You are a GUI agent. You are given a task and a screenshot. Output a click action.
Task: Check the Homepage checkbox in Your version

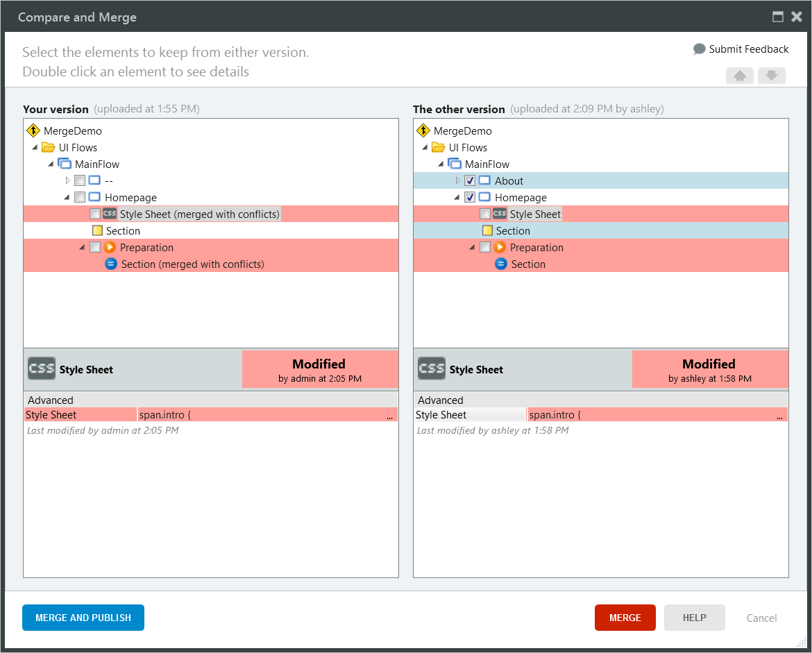point(80,197)
